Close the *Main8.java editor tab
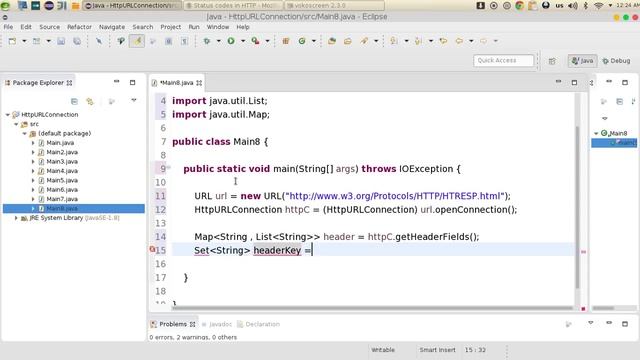The height and width of the screenshot is (360, 640). tap(199, 83)
